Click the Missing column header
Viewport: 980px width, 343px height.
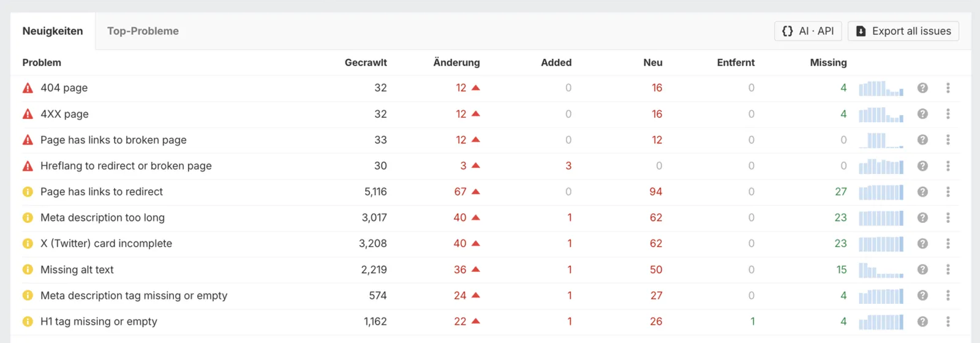coord(828,62)
